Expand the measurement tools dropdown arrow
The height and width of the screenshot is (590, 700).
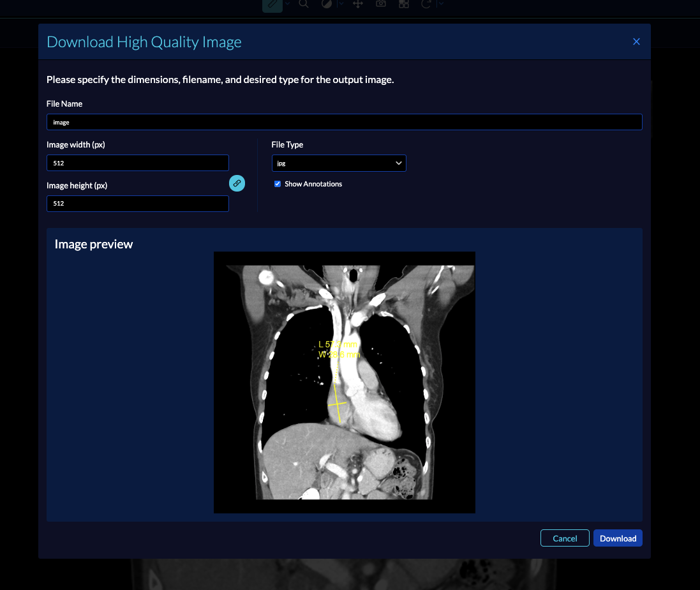287,4
